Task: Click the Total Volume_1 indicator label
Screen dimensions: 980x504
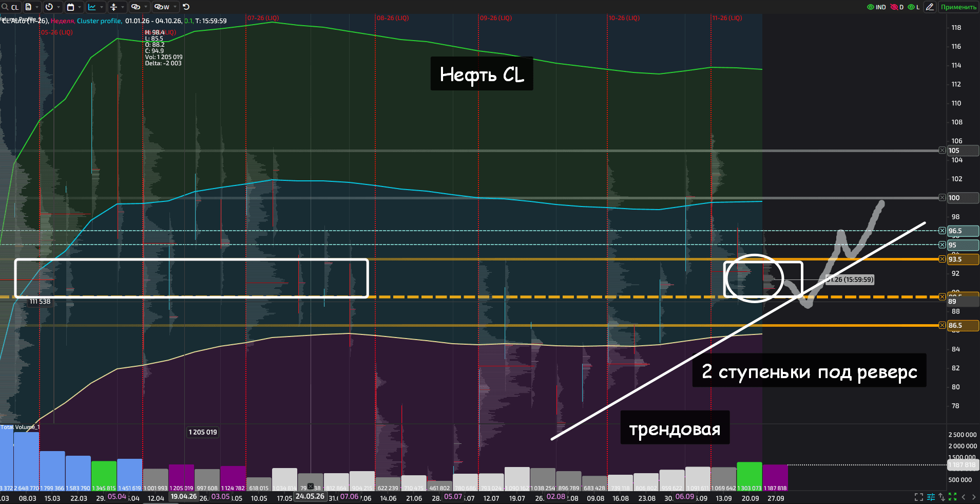Action: coord(20,427)
